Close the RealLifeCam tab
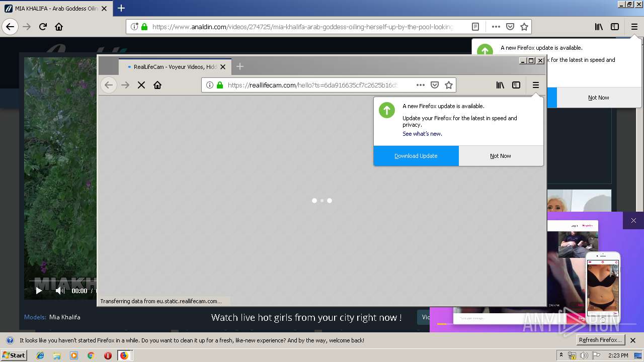The image size is (644, 362). click(x=223, y=67)
